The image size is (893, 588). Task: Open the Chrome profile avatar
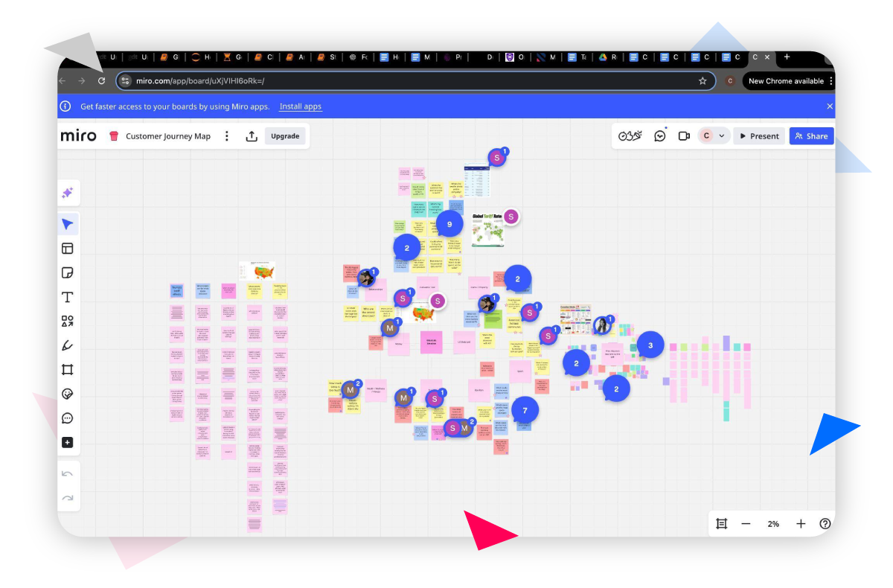(x=730, y=81)
